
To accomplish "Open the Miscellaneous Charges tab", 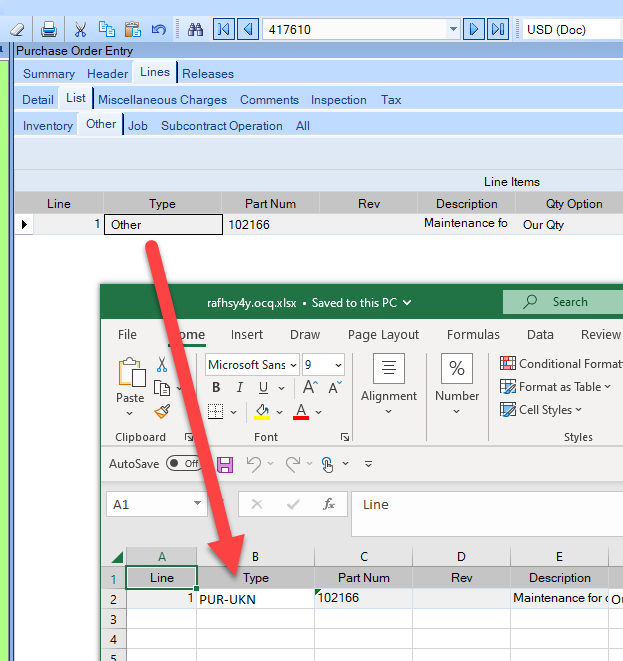I will pos(162,99).
